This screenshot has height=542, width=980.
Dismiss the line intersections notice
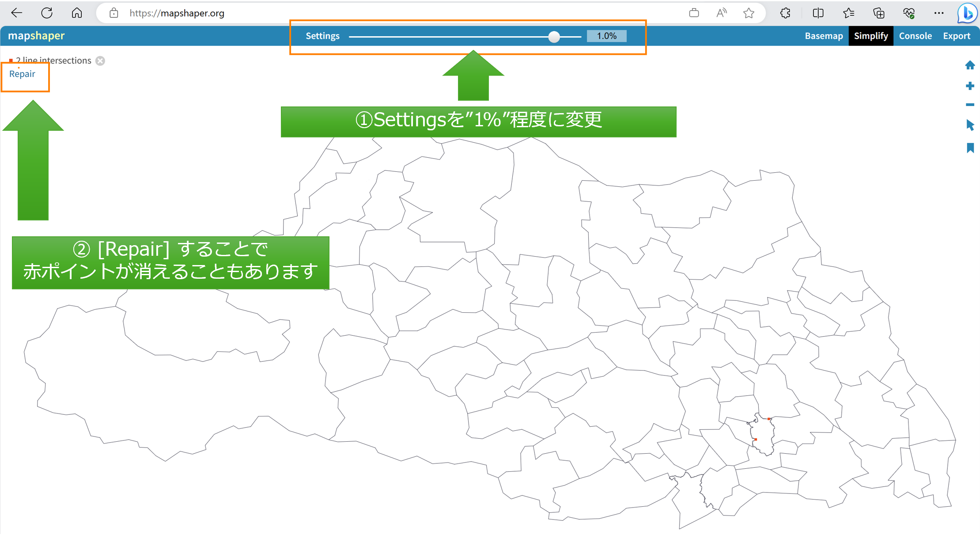tap(100, 61)
